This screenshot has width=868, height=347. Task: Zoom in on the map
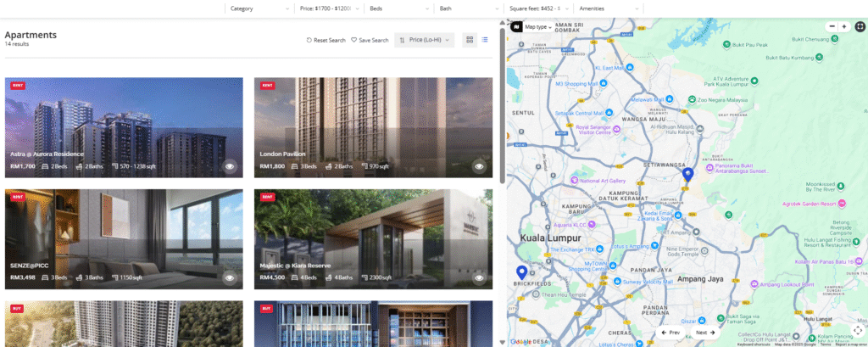[844, 26]
